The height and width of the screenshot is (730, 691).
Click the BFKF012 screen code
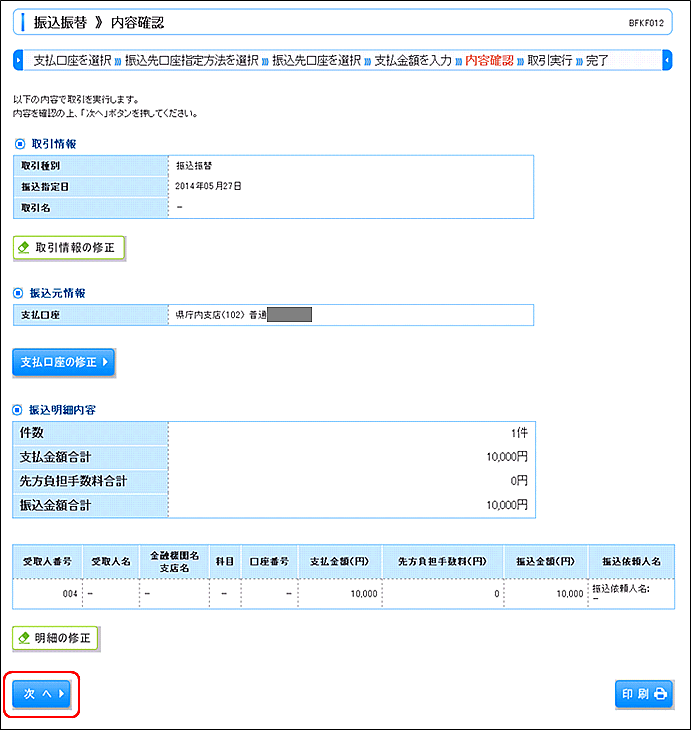point(654,21)
